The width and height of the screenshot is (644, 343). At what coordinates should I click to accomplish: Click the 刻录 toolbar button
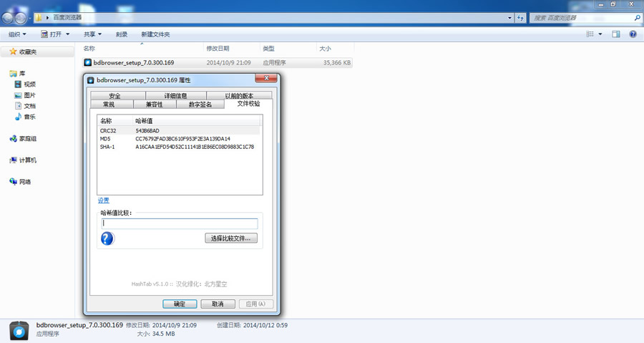tap(122, 34)
